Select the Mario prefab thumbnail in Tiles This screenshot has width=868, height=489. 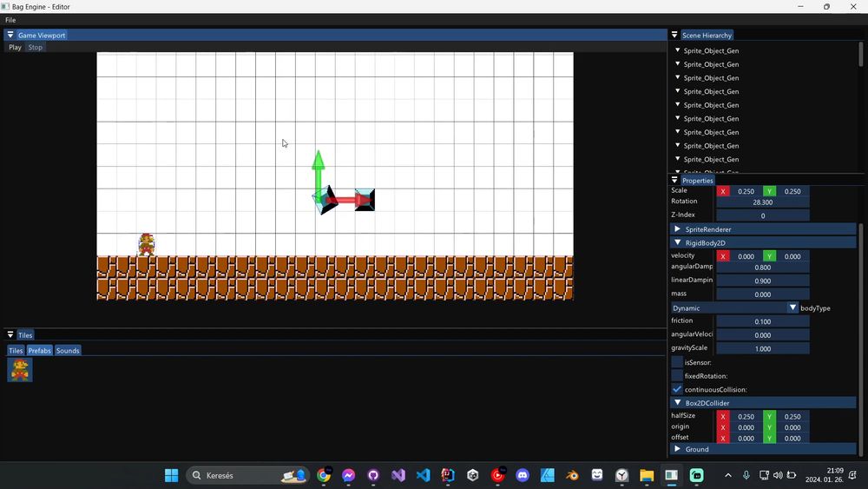pos(20,370)
